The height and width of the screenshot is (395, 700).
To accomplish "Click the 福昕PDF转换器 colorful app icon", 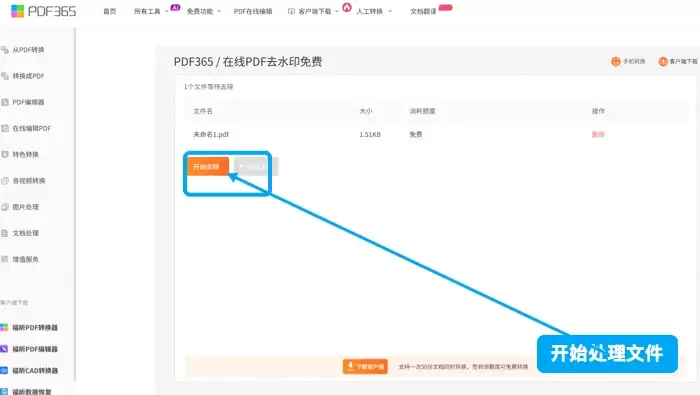I will click(x=4, y=328).
